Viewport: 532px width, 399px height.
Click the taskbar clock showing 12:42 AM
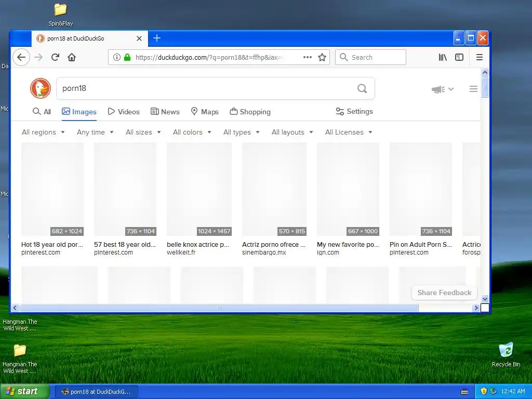click(513, 391)
